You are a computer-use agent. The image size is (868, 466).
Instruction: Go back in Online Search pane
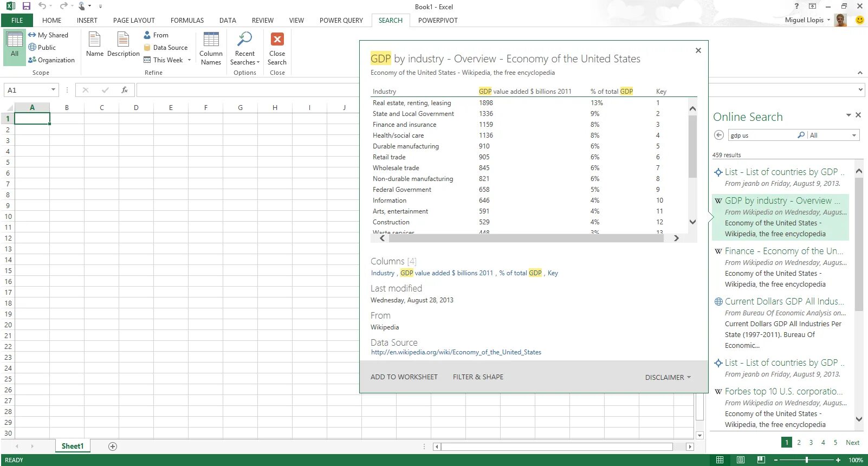pos(719,135)
